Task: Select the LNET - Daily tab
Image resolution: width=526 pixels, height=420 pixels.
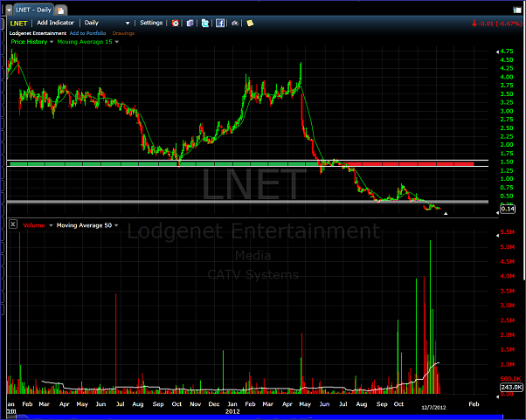Action: tap(33, 10)
